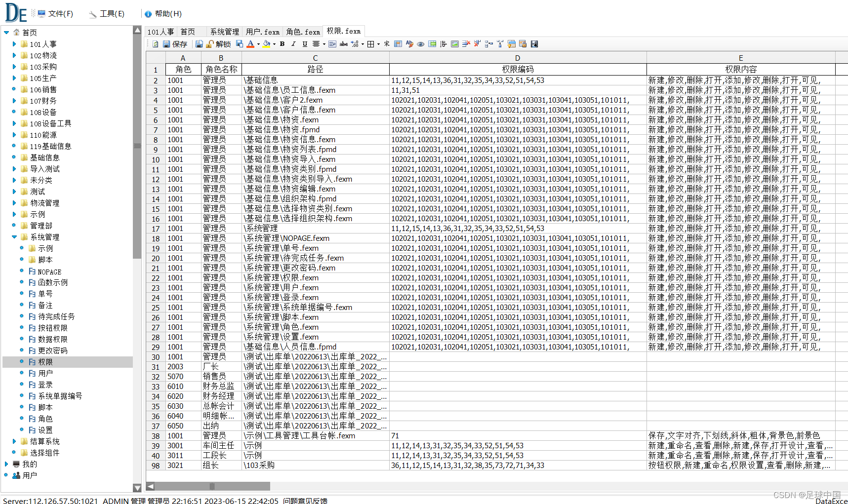848x504 pixels.
Task: Open the number format dropdown arrow
Action: (x=363, y=44)
